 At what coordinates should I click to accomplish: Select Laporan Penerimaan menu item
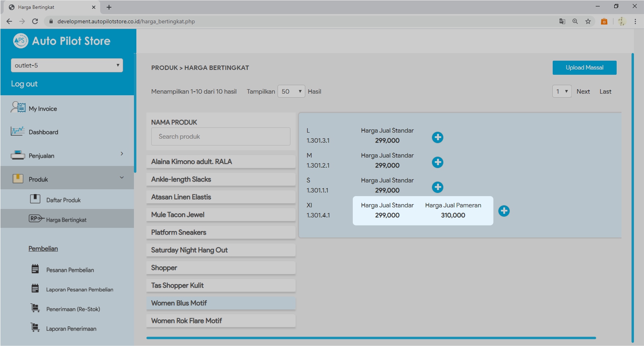pos(71,329)
